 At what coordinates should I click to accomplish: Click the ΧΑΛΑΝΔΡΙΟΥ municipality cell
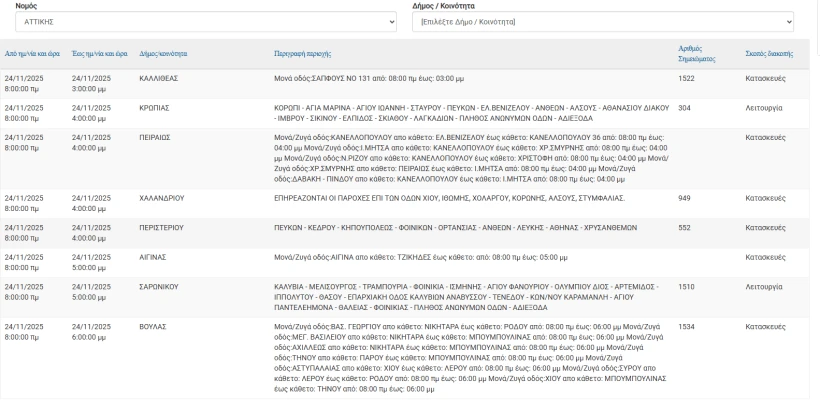[x=162, y=198]
